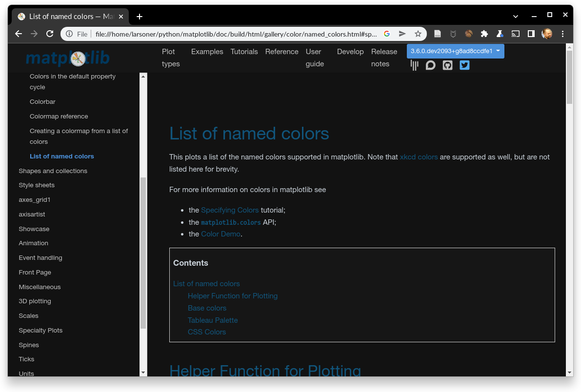Click the List of named colors page heading

249,134
